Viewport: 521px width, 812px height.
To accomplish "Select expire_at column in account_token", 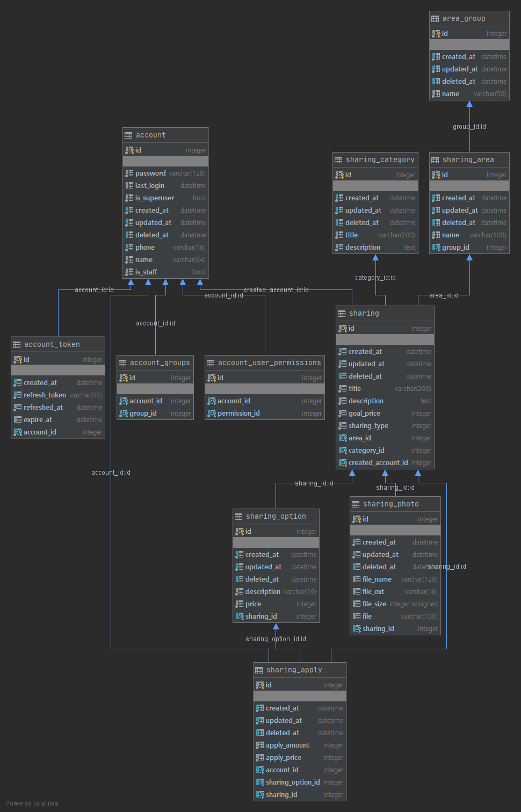I will 58,420.
